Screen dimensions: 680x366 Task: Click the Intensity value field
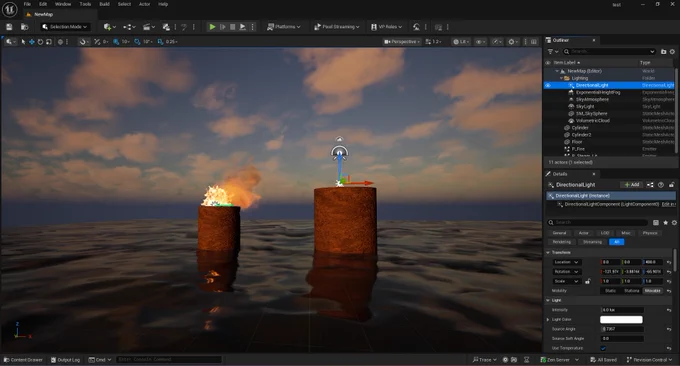(x=622, y=310)
